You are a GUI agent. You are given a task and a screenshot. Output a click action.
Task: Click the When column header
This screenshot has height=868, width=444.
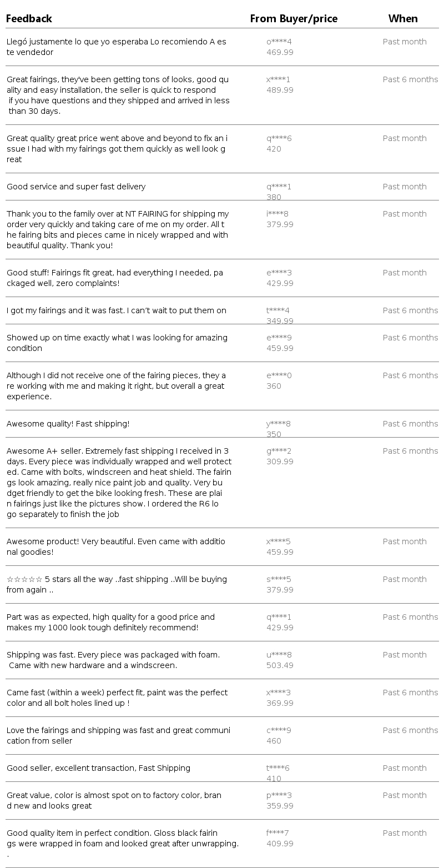pyautogui.click(x=403, y=19)
